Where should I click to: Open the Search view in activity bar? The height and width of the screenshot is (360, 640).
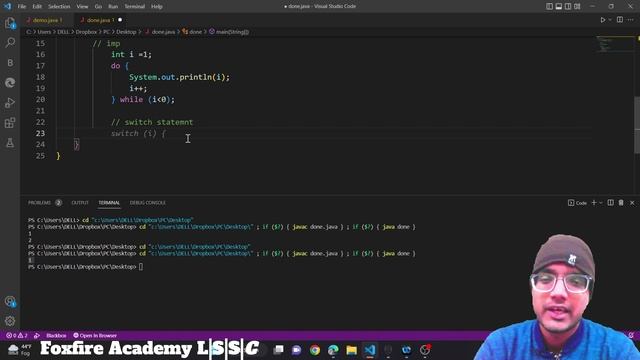(x=10, y=42)
